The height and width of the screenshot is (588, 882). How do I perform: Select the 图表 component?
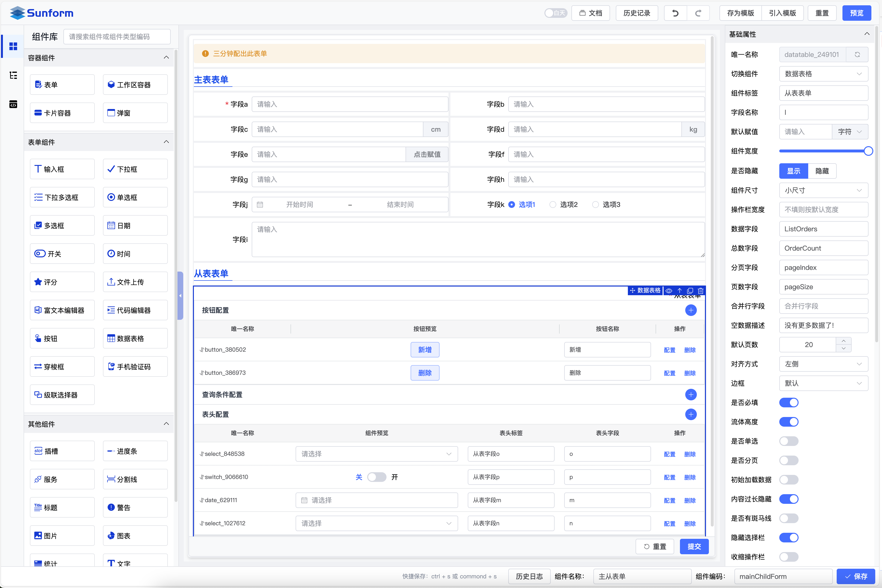[x=135, y=535]
